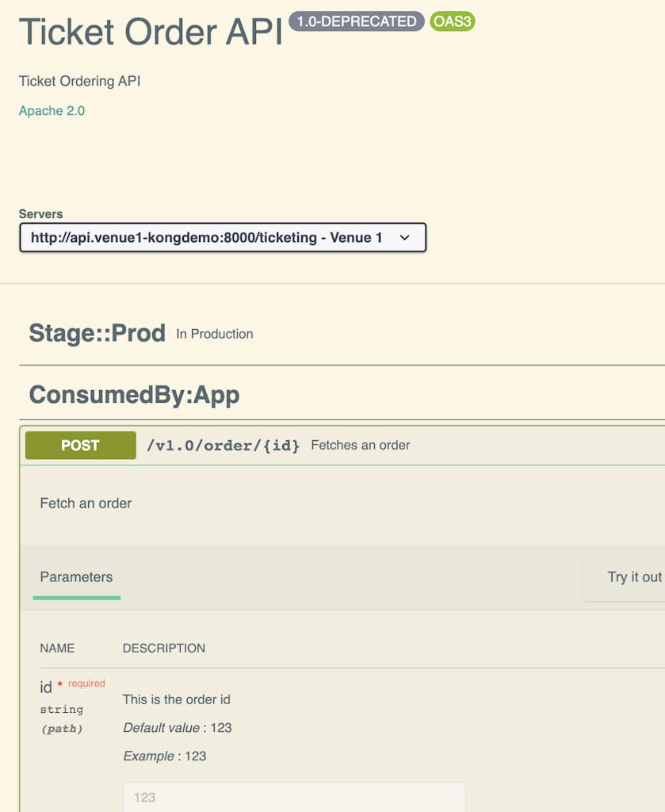This screenshot has width=665, height=812.
Task: Click the 'Fetch an order' description text
Action: tap(86, 504)
